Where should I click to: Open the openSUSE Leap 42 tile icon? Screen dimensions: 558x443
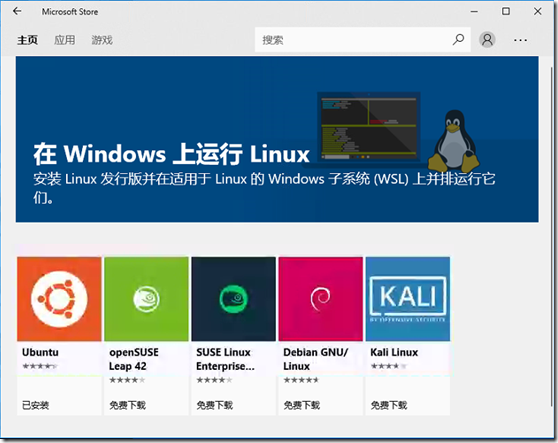146,299
